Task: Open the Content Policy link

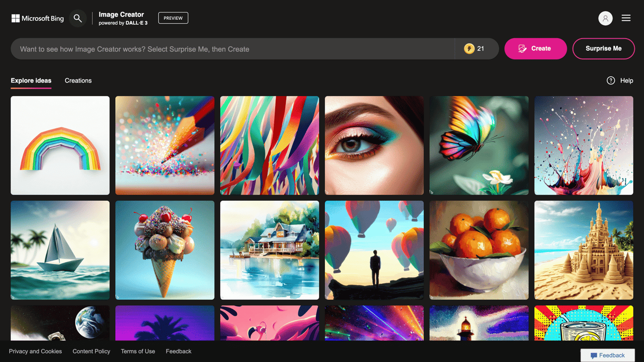Action: click(x=91, y=351)
